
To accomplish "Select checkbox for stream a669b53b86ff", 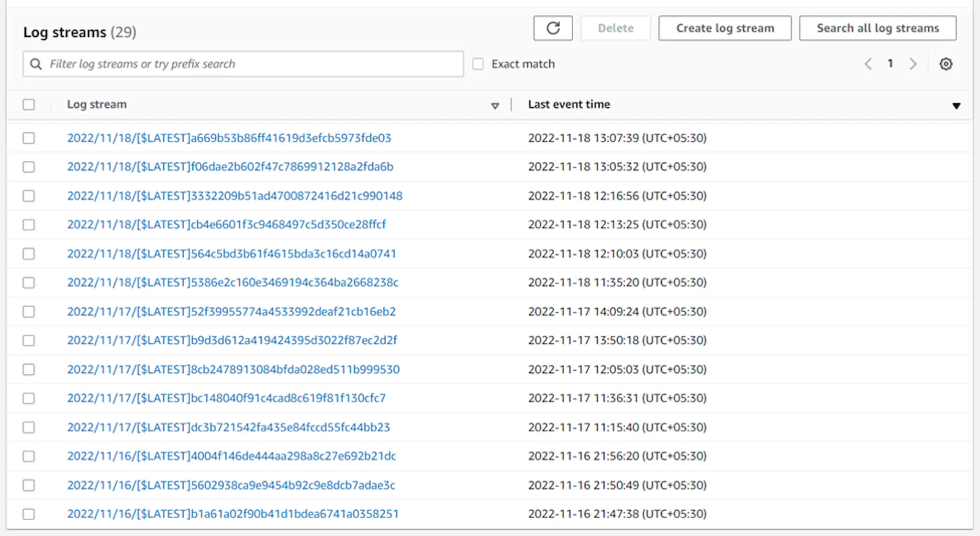I will point(29,138).
